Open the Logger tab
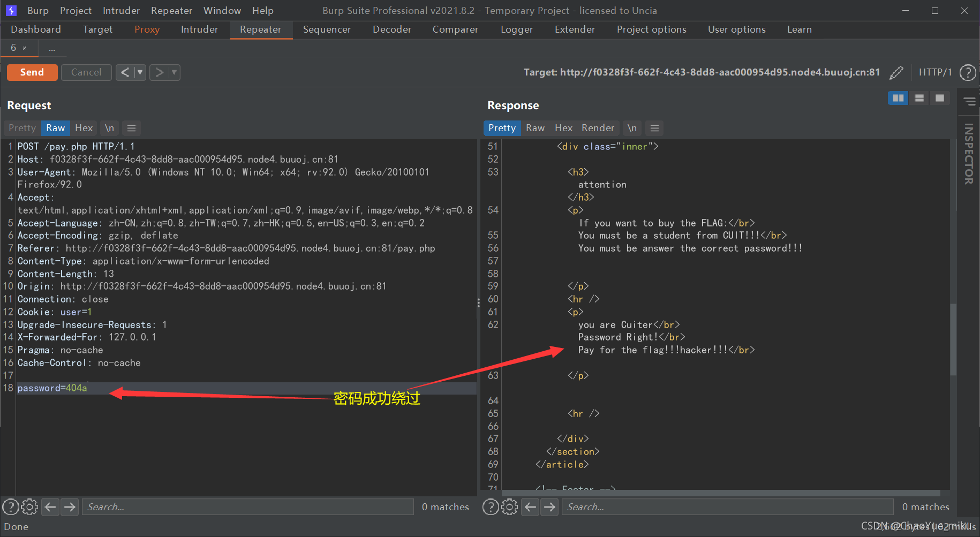 pos(517,29)
